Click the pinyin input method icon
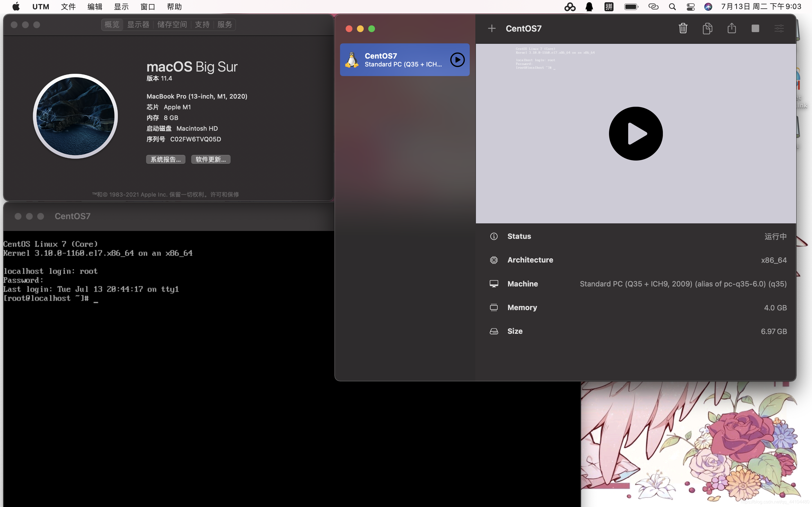Viewport: 812px width, 507px height. 609,7
